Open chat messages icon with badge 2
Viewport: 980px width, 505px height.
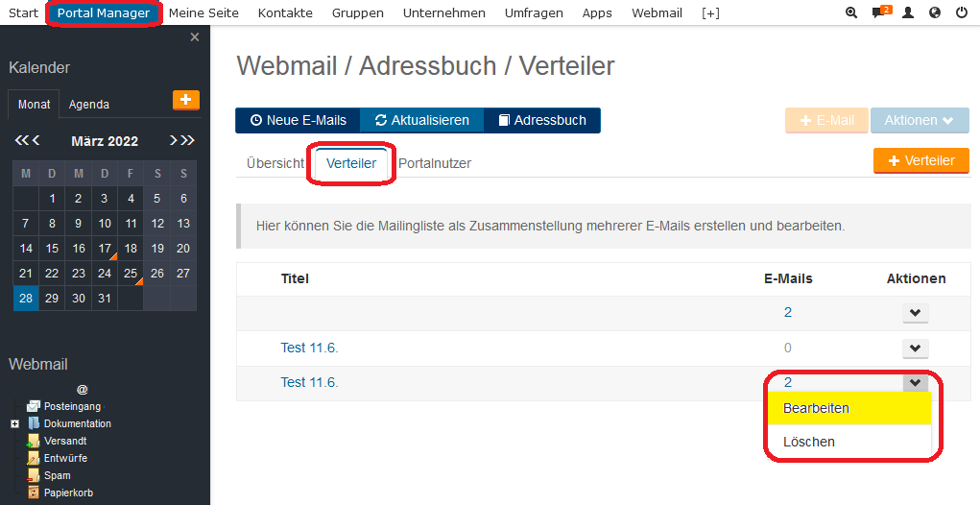point(881,12)
